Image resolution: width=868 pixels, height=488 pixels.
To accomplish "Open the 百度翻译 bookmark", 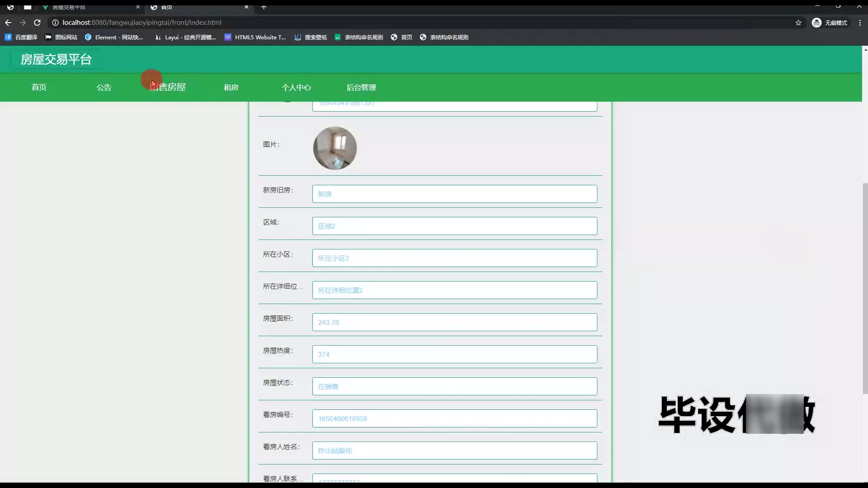I will point(21,37).
